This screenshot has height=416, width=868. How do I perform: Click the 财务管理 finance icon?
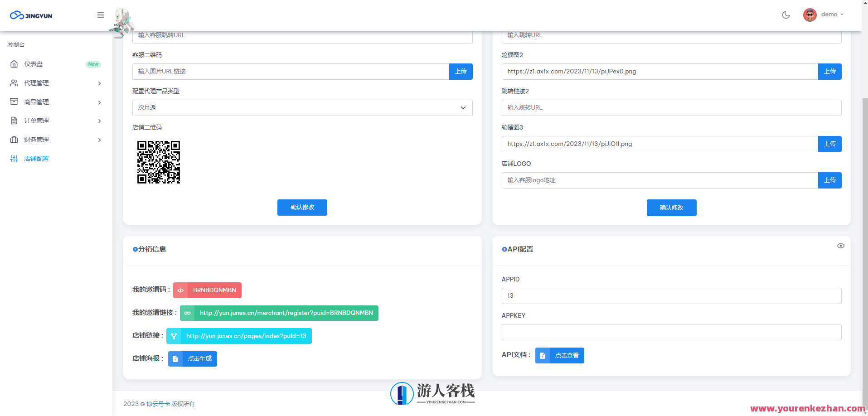point(14,140)
